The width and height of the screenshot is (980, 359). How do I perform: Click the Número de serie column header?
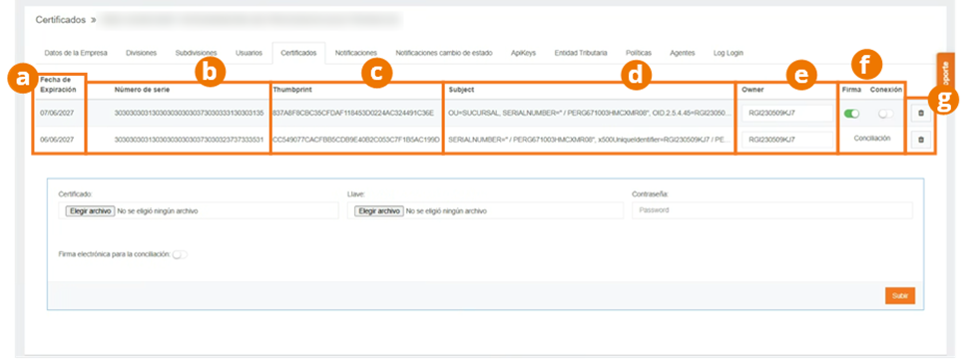click(x=142, y=90)
